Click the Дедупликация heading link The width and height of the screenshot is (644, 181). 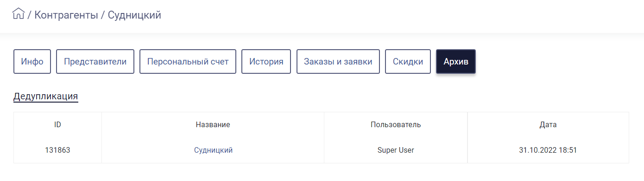click(x=45, y=97)
